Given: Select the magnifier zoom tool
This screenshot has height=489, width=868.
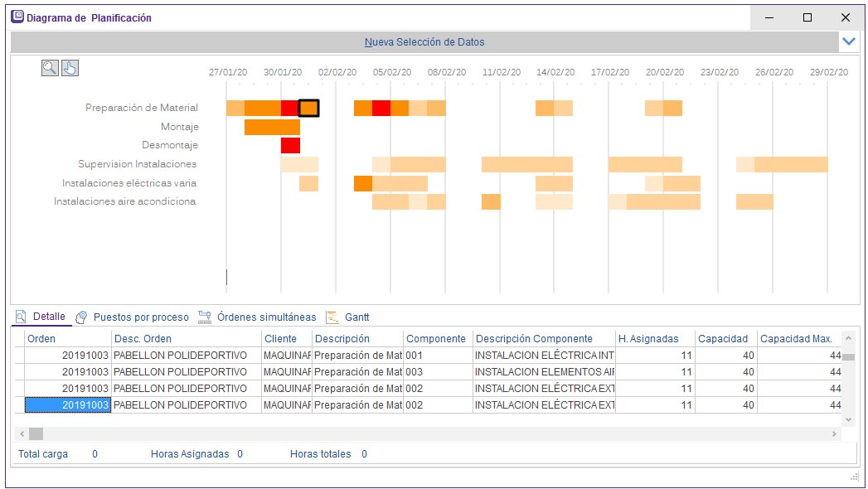Looking at the screenshot, I should (x=50, y=68).
